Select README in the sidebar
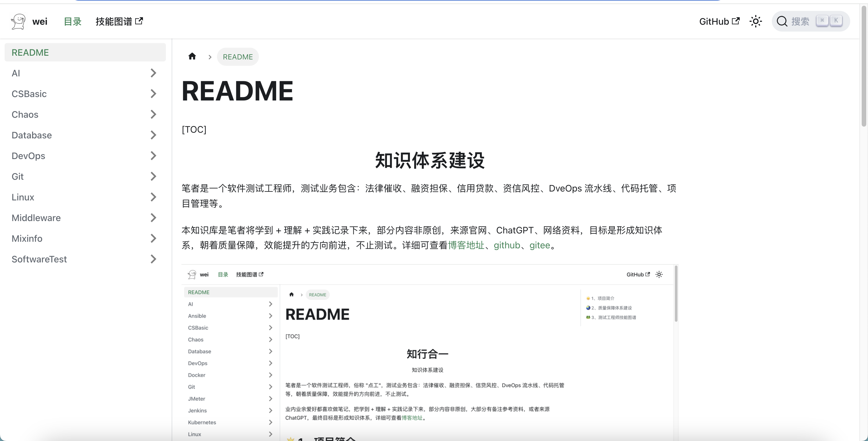This screenshot has width=868, height=441. pyautogui.click(x=85, y=52)
